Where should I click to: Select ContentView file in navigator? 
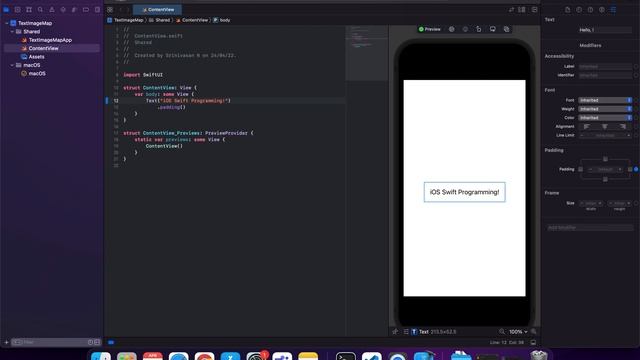tap(43, 48)
